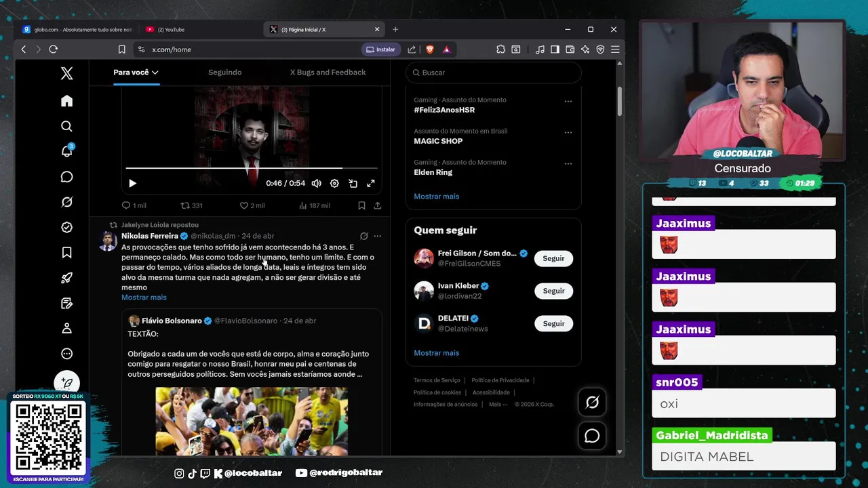This screenshot has height=488, width=868.
Task: Repost the video post with 331 reposts
Action: (191, 205)
